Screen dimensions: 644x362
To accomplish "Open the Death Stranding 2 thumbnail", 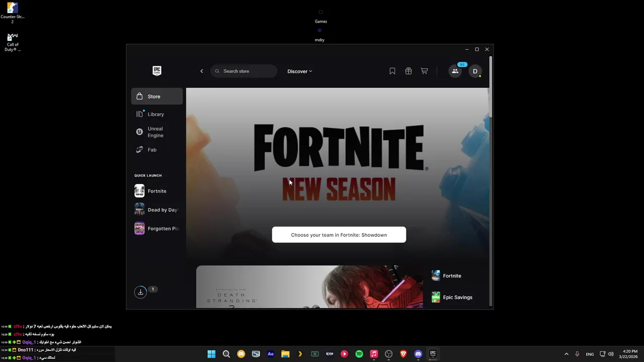I will (309, 287).
